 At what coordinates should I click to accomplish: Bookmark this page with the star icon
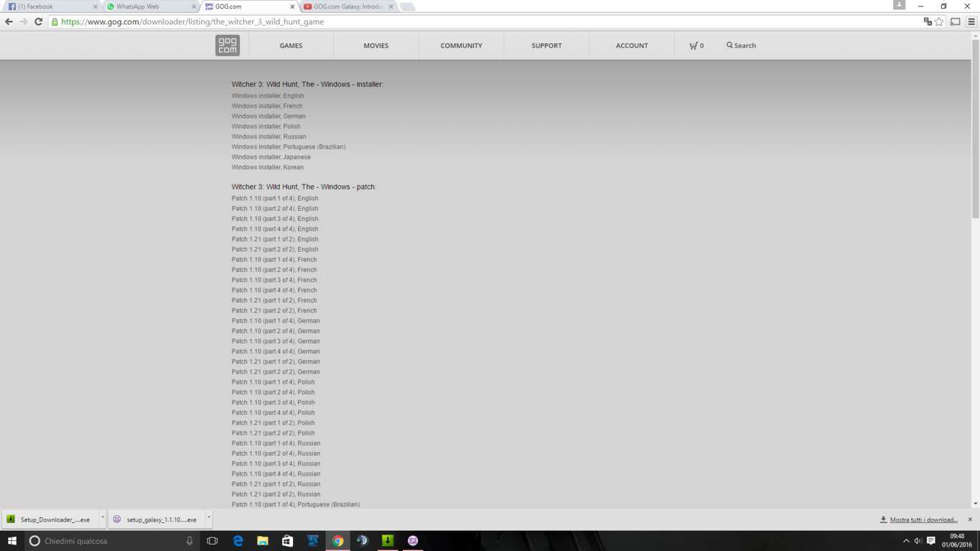[939, 22]
